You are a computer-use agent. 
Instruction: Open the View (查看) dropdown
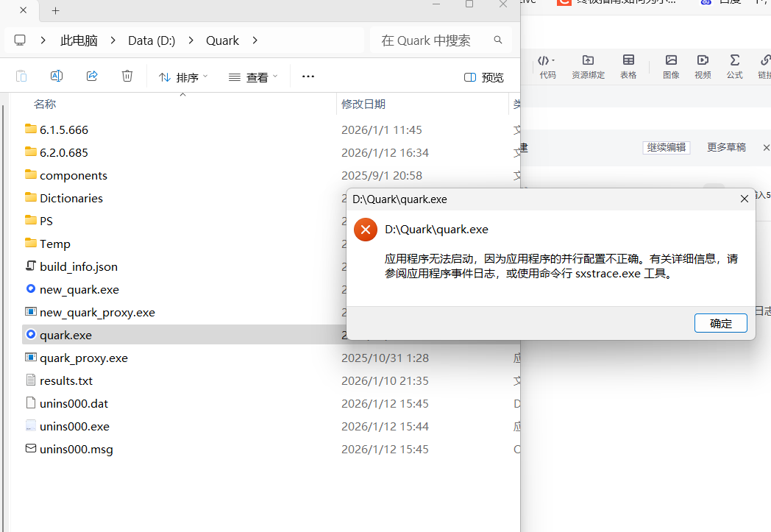253,77
